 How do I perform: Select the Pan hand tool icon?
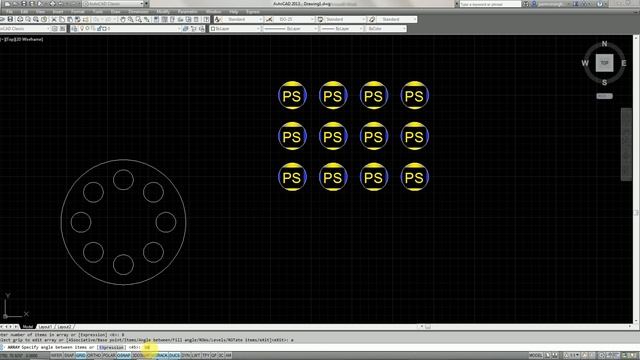click(123, 19)
